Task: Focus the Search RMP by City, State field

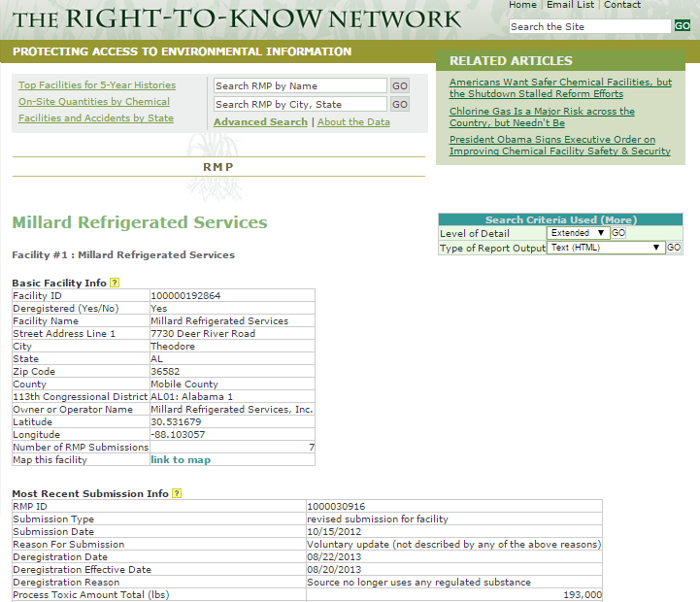Action: (300, 105)
